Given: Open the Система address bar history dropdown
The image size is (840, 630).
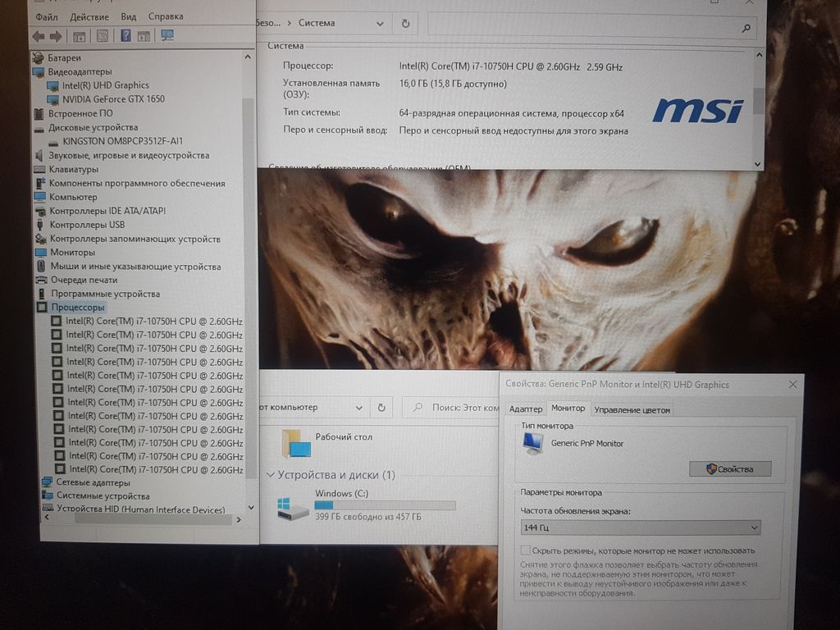Looking at the screenshot, I should click(x=380, y=24).
